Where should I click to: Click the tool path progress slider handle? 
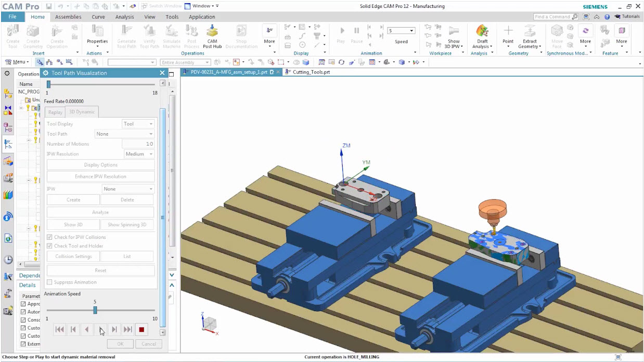[48, 84]
